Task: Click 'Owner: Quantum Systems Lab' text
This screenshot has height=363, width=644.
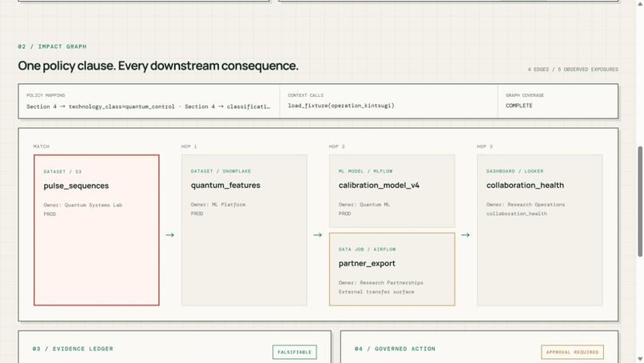Action: pos(83,205)
